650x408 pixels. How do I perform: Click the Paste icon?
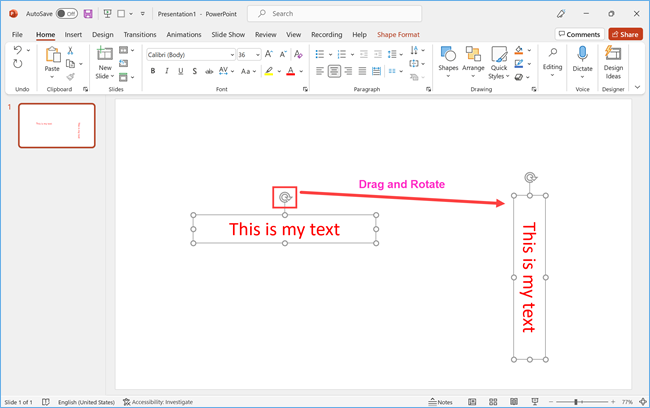52,56
